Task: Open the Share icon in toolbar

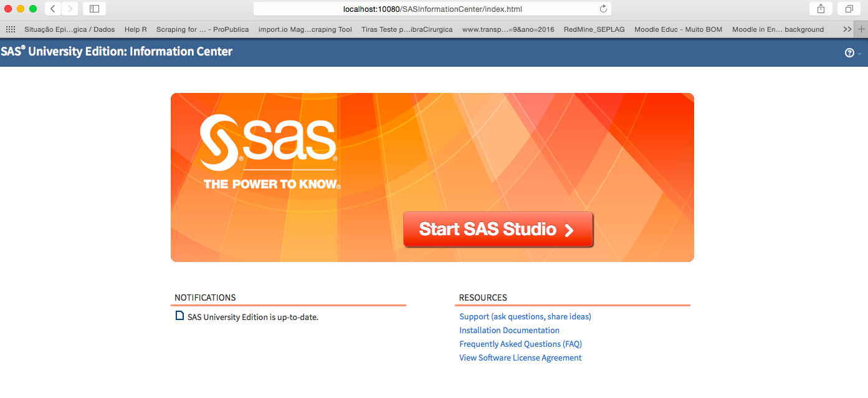Action: coord(821,9)
